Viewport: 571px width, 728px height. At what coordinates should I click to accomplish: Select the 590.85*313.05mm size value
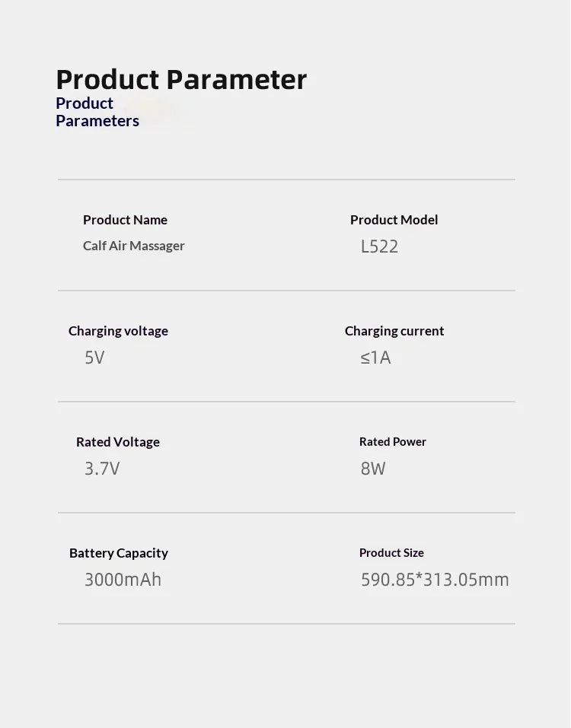pos(435,580)
